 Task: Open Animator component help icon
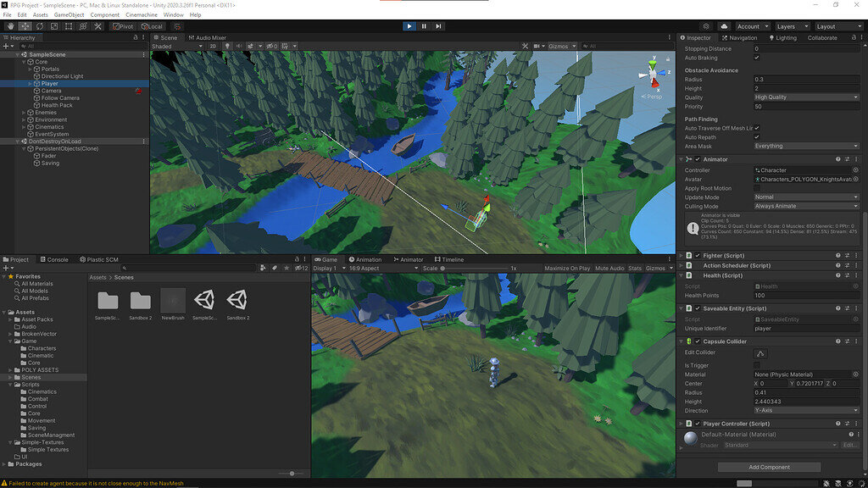pyautogui.click(x=837, y=159)
